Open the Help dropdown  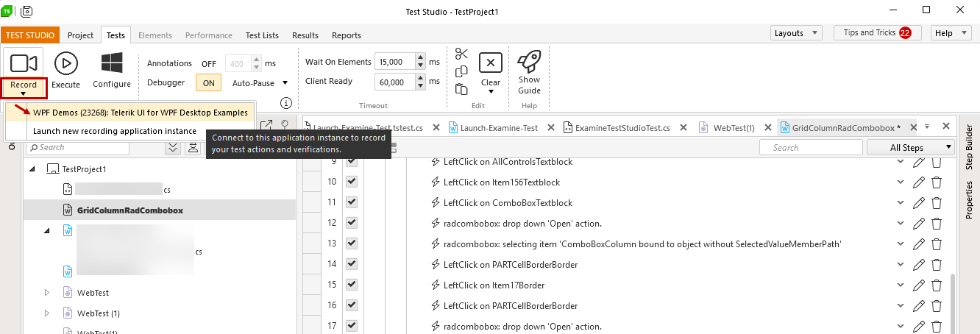pyautogui.click(x=951, y=33)
